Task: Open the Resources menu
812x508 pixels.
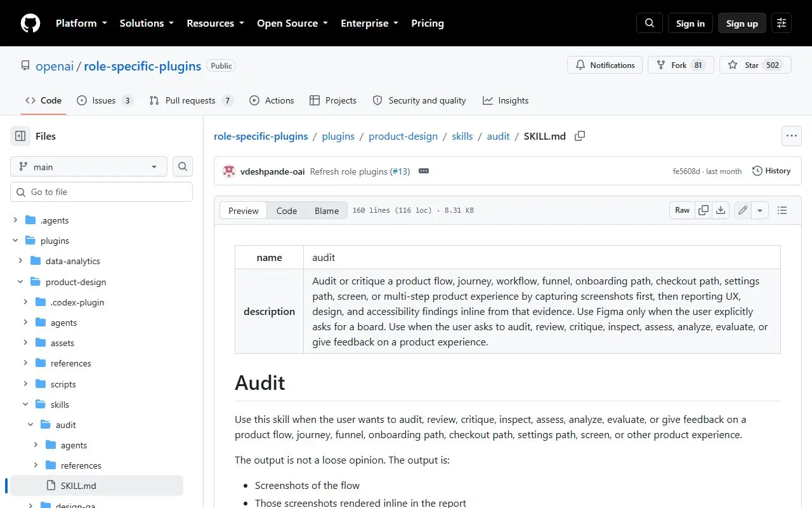Action: click(215, 23)
